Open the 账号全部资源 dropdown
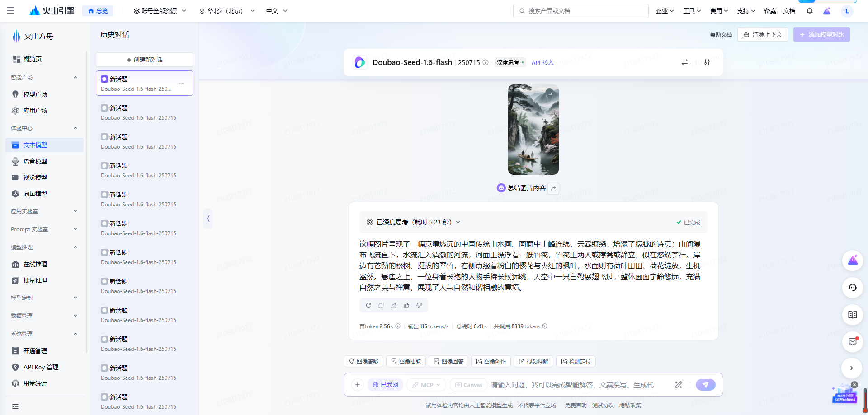The image size is (868, 415). coord(160,11)
